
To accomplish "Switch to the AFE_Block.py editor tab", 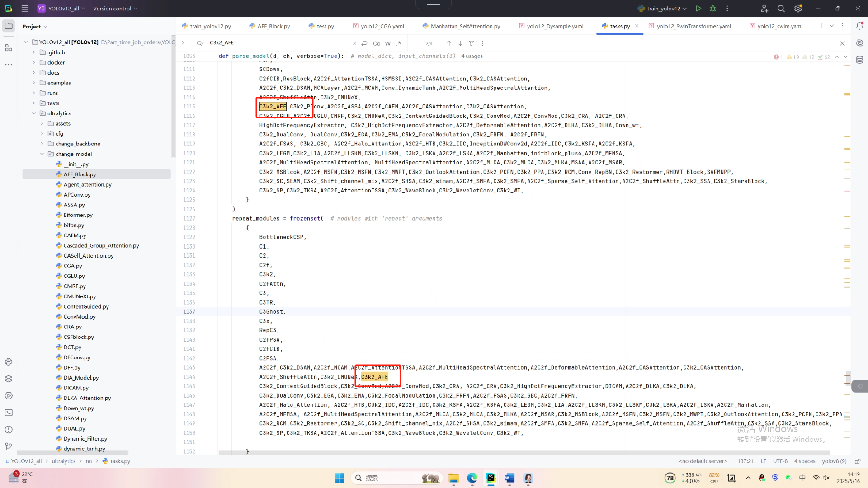I will (x=273, y=26).
